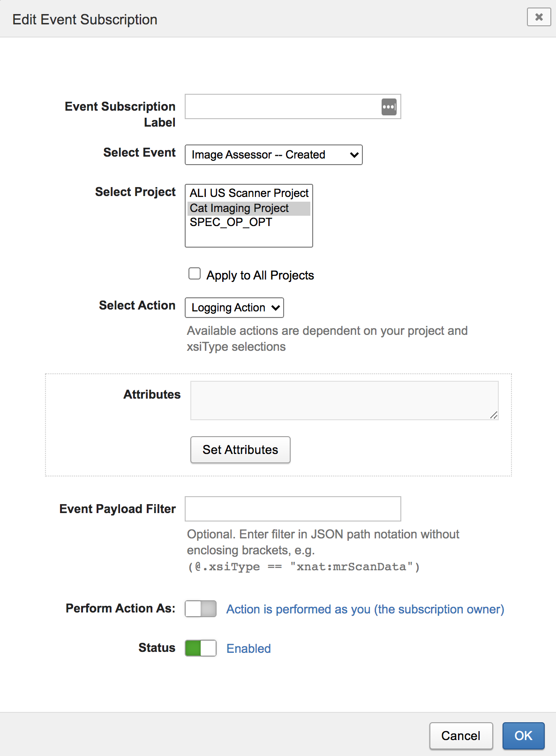Check the Apply to All Projects checkbox
The width and height of the screenshot is (556, 756).
tap(195, 273)
